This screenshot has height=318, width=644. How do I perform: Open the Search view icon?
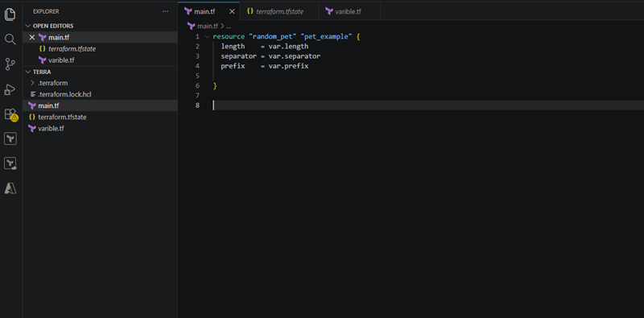[x=10, y=39]
